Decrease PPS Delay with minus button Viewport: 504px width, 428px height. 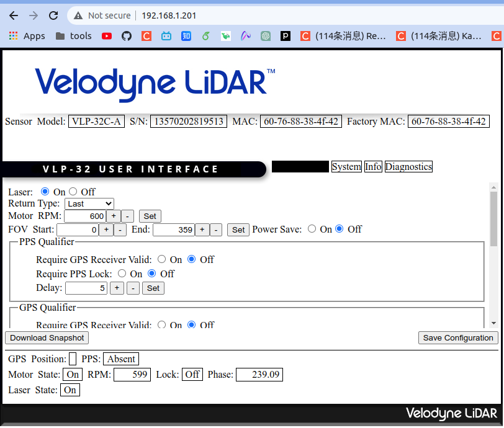133,288
